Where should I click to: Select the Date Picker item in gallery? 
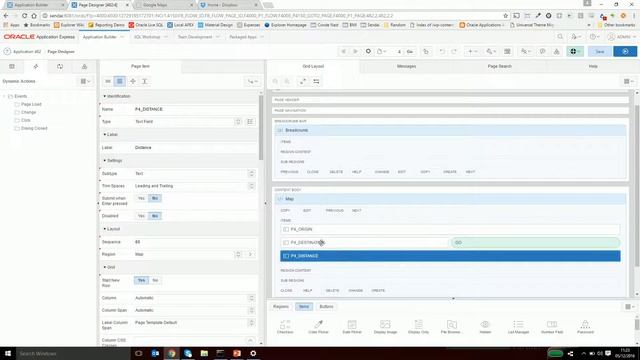pos(352,327)
